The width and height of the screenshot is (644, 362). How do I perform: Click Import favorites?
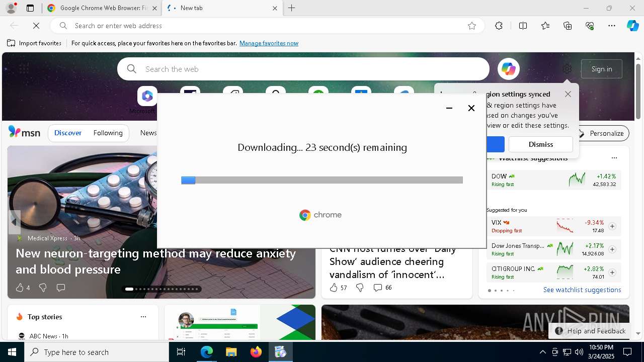[x=34, y=43]
